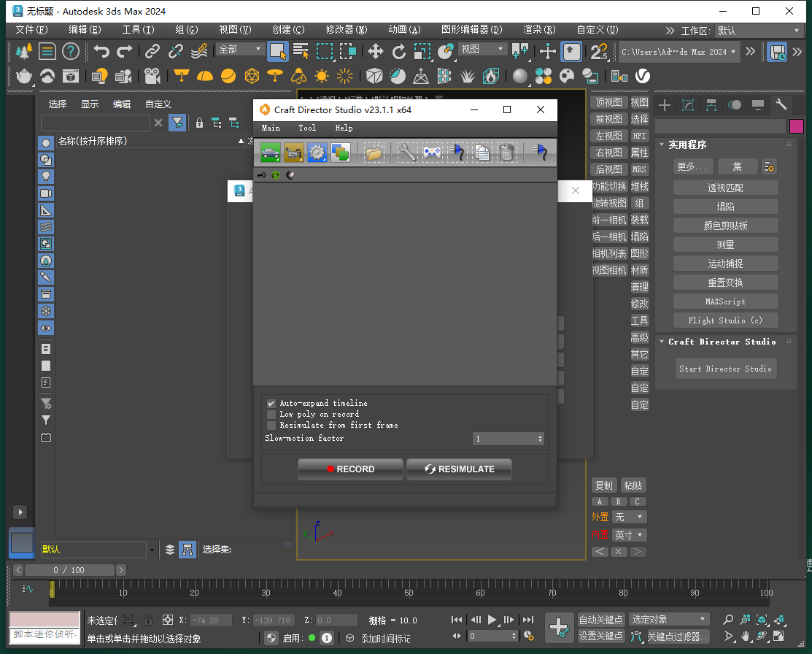Screen dimensions: 812x654
Task: Open the gear settings icon in Craft Director Studio
Action: coord(317,152)
